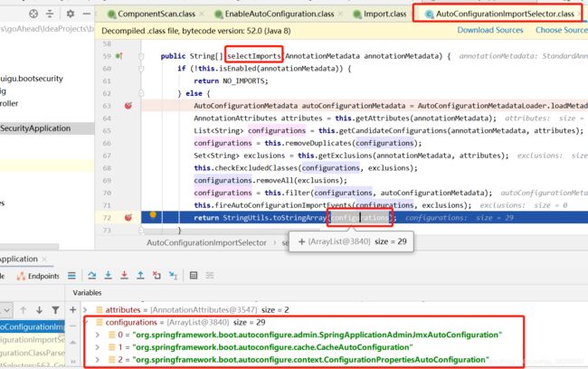588x369 pixels.
Task: Click the Show Execution Point icon
Action: 71,276
